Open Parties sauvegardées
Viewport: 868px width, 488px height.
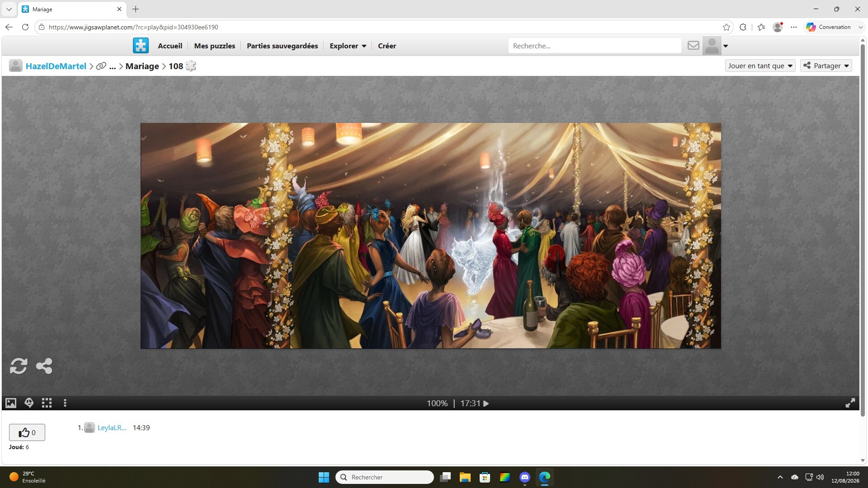point(282,46)
